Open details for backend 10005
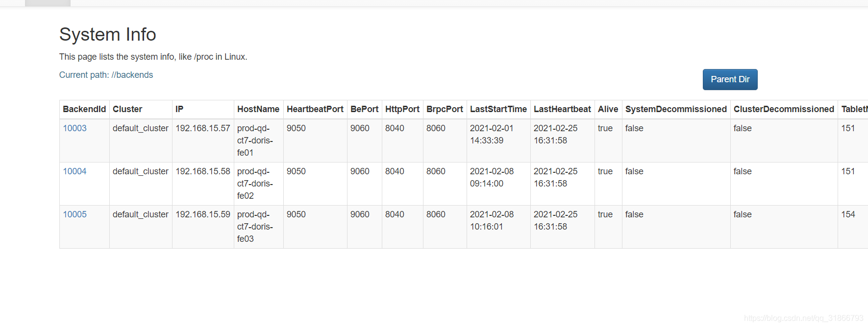 coord(74,214)
